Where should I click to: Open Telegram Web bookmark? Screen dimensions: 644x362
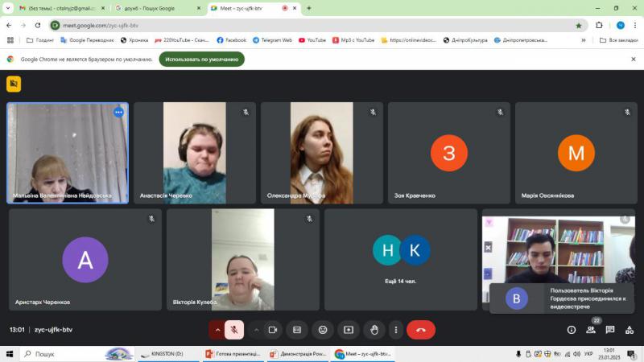point(272,40)
